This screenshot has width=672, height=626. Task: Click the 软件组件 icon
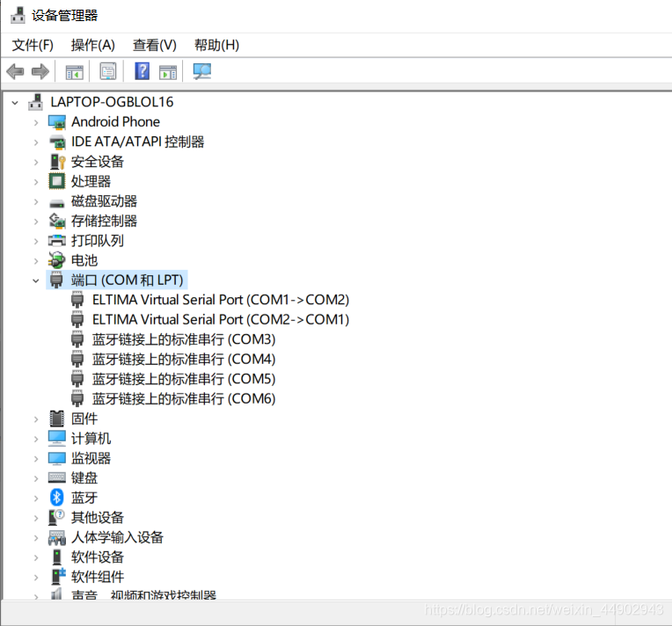pyautogui.click(x=58, y=576)
